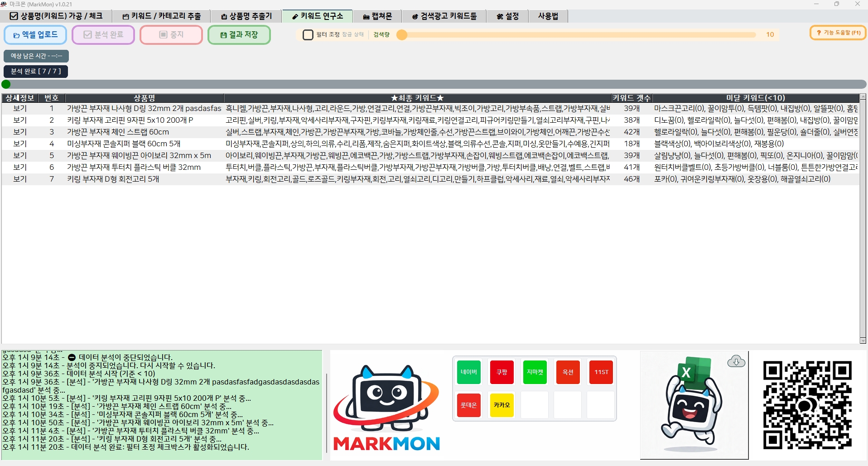Click the QR code image

click(807, 405)
